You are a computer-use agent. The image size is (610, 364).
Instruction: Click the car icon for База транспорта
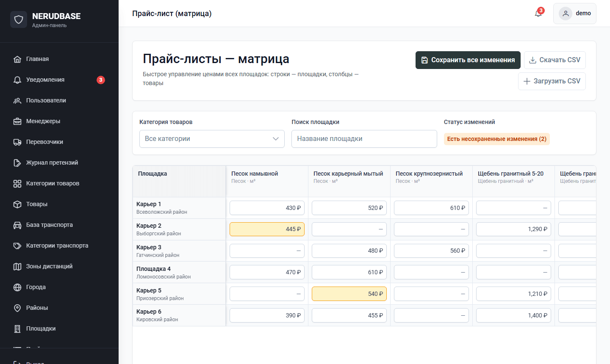pyautogui.click(x=17, y=225)
